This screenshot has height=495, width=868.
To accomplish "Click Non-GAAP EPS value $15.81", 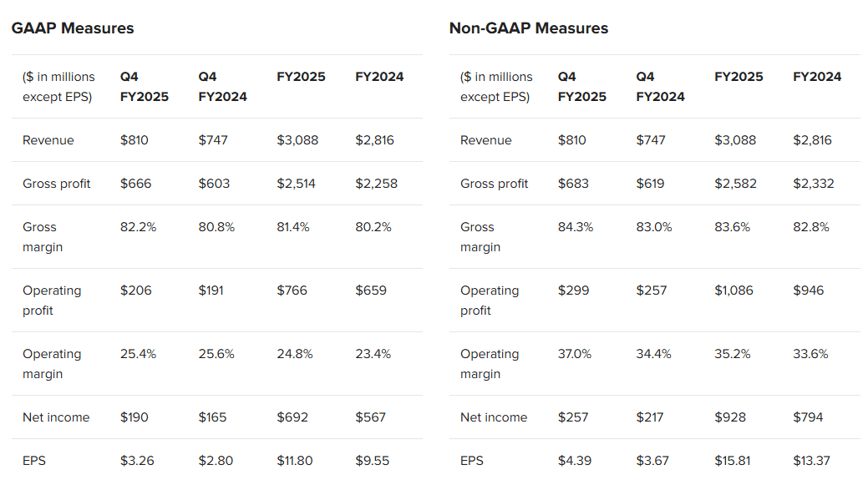I will coord(733,461).
